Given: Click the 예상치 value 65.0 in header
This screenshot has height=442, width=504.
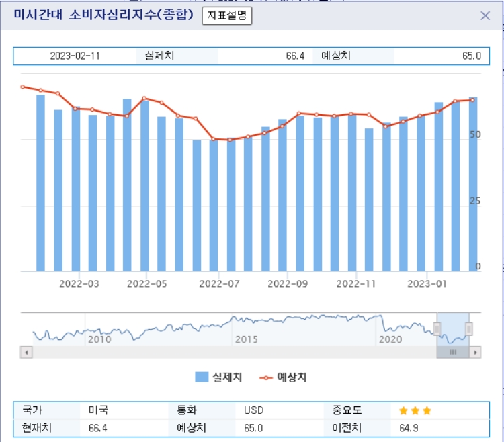Looking at the screenshot, I should tap(472, 56).
